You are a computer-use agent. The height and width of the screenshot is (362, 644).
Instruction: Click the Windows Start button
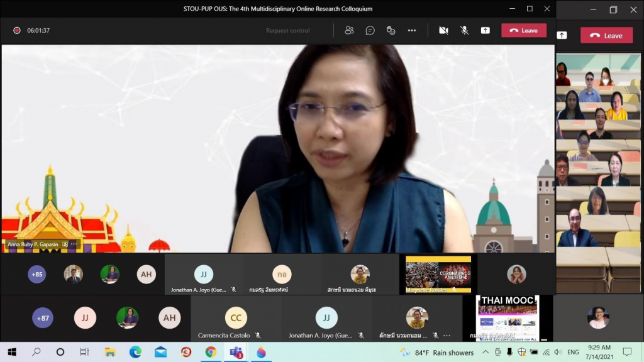(11, 353)
